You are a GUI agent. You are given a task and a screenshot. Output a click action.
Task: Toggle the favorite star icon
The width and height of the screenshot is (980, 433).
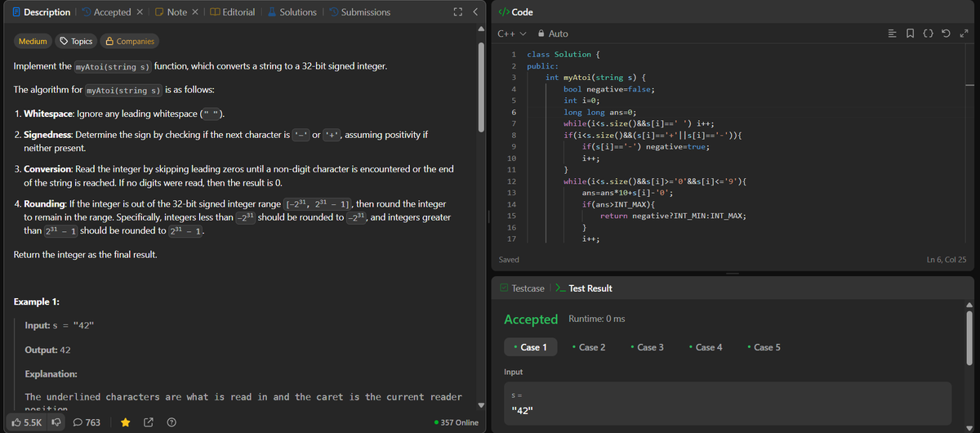pos(125,422)
